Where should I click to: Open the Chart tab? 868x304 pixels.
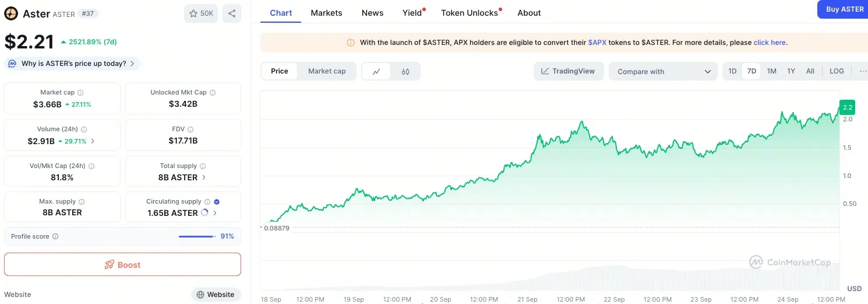[x=281, y=13]
